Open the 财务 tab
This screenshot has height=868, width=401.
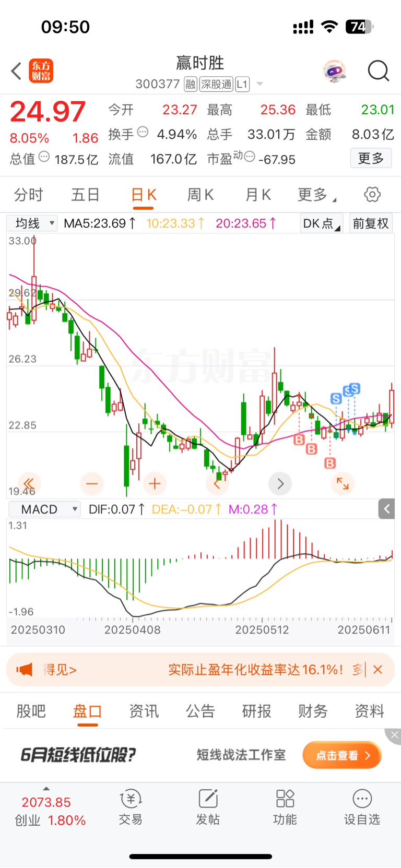(313, 711)
